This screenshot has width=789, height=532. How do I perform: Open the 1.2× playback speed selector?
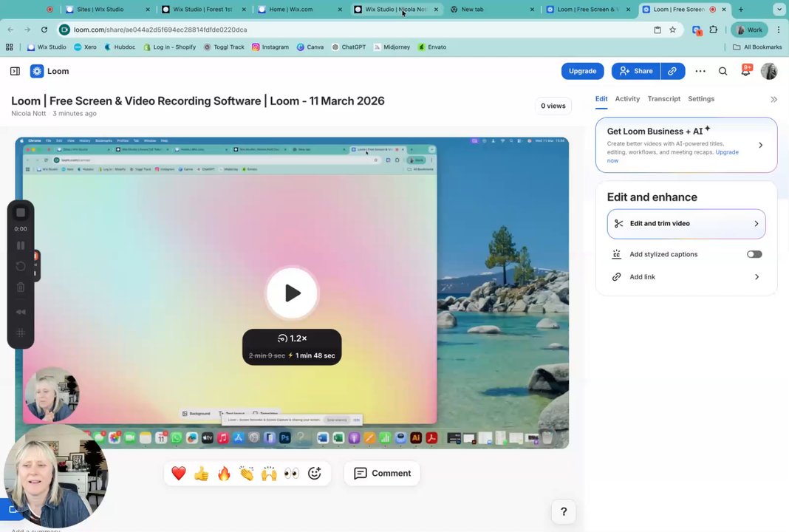pyautogui.click(x=292, y=338)
